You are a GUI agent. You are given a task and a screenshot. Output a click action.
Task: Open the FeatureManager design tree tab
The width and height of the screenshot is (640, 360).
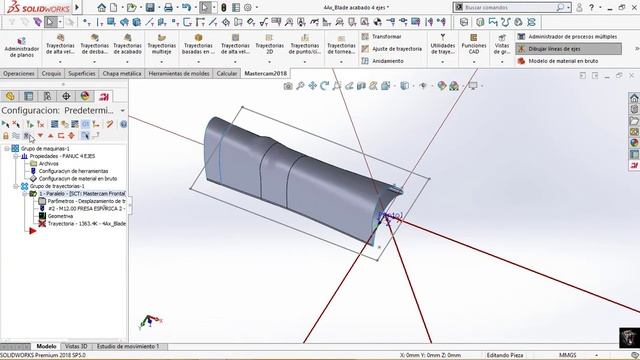(x=10, y=96)
